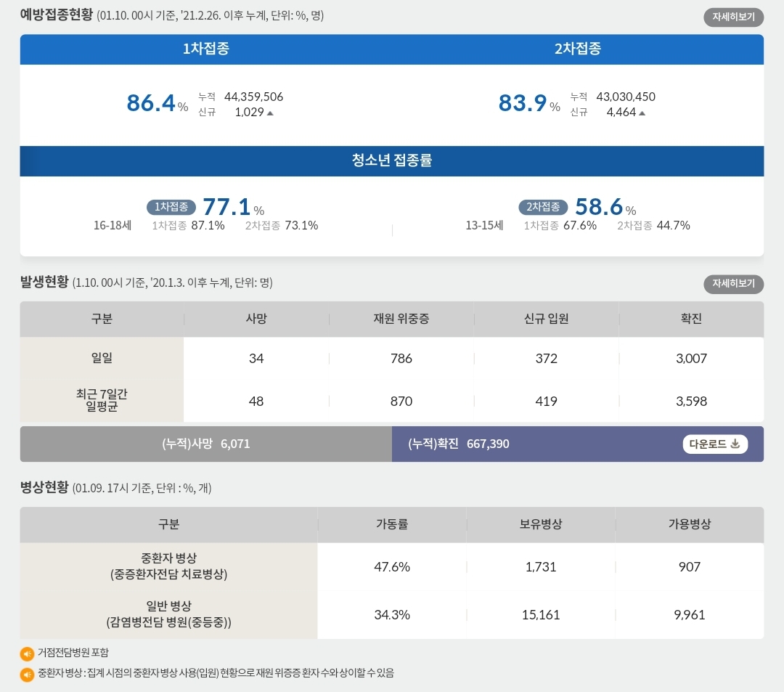The height and width of the screenshot is (692, 784).
Task: Click cumulative value 44,359,506
Action: click(x=253, y=97)
